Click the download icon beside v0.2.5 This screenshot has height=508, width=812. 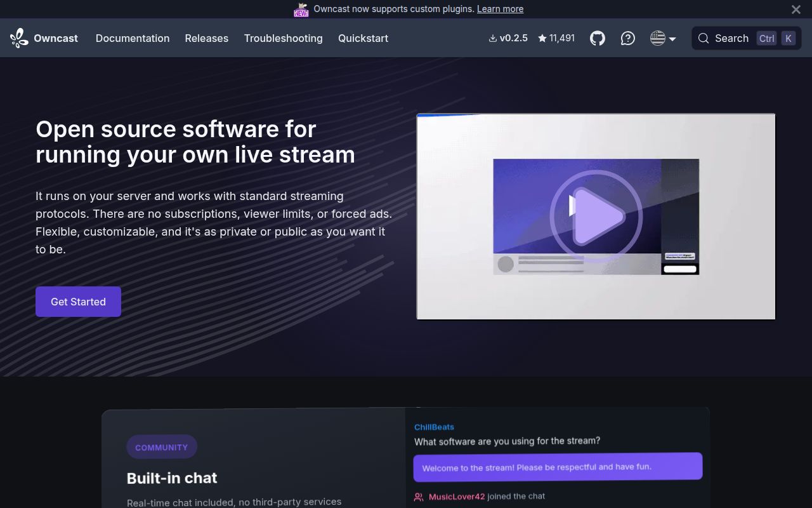click(493, 38)
